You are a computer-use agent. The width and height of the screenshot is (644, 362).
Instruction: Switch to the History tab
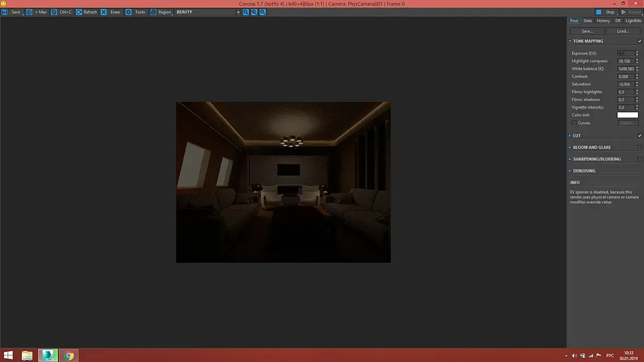tap(603, 21)
